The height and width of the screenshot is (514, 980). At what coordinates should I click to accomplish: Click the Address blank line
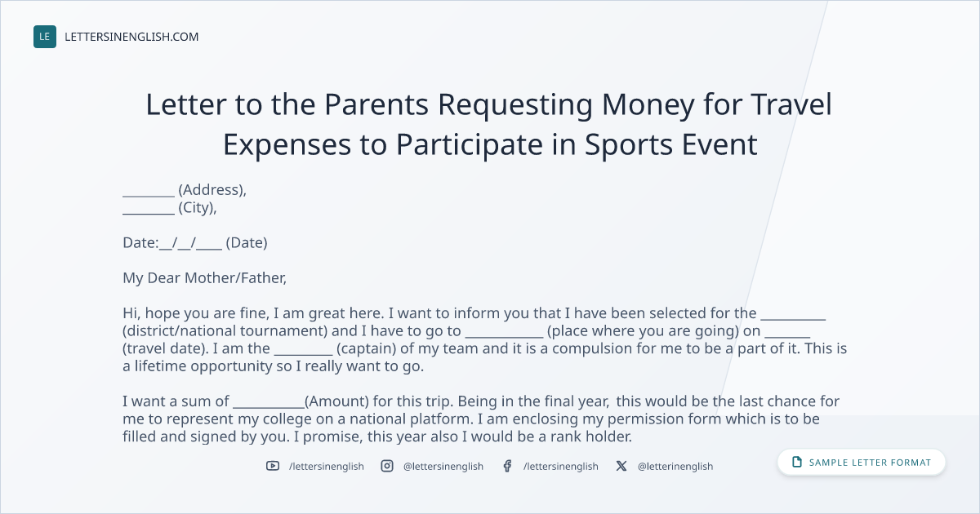(149, 196)
